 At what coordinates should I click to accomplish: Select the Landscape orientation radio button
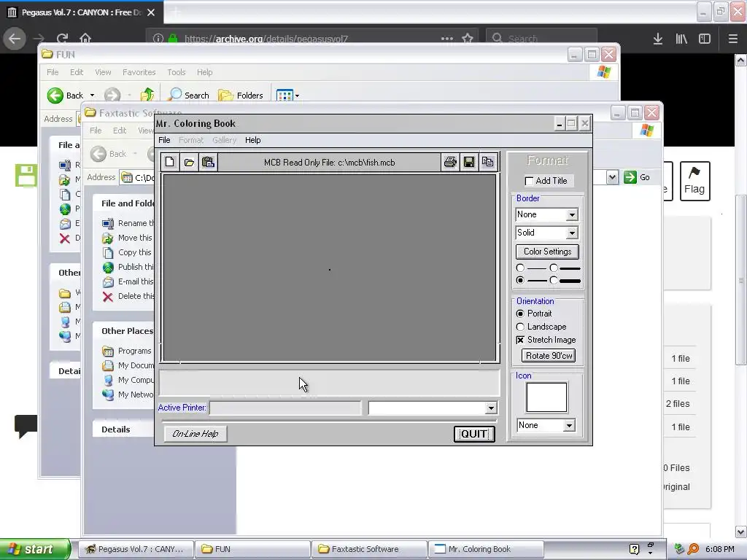coord(520,327)
